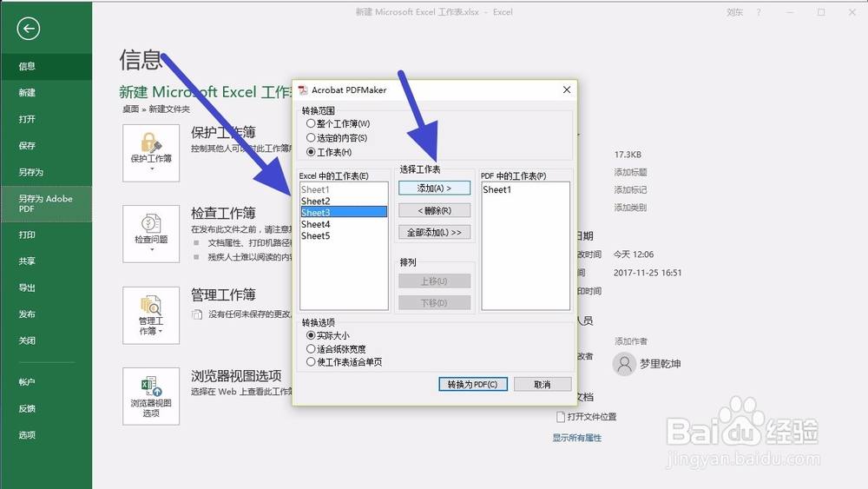Open 选项 in backstage menu
The width and height of the screenshot is (868, 489).
click(47, 435)
